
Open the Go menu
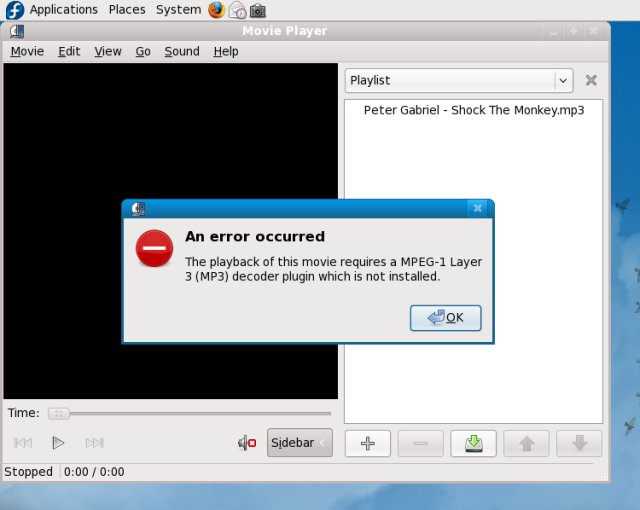pos(143,51)
